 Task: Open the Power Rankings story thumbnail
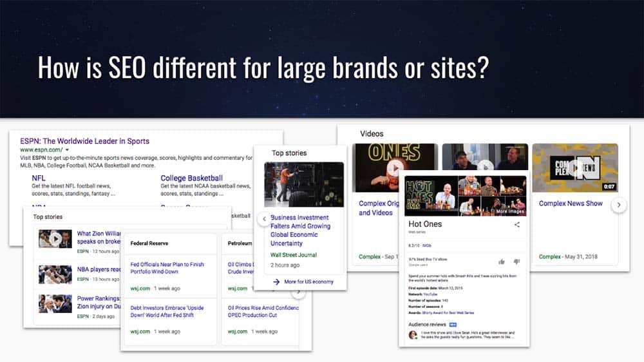pos(55,303)
